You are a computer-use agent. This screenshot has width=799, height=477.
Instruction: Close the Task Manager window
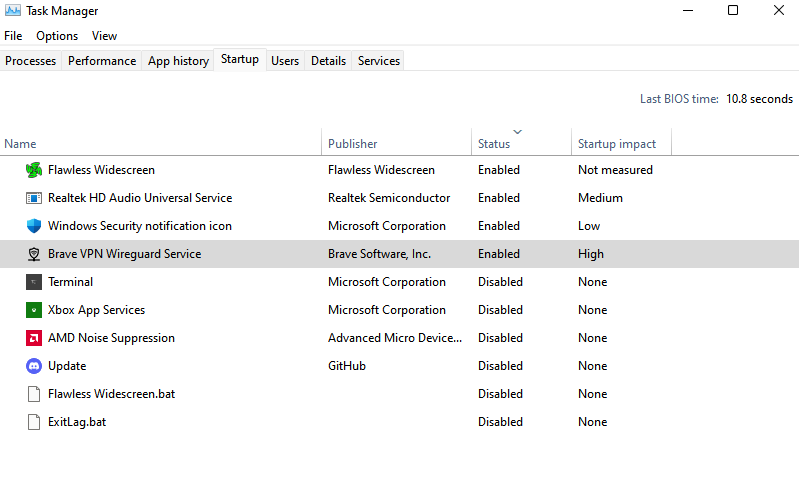click(779, 10)
